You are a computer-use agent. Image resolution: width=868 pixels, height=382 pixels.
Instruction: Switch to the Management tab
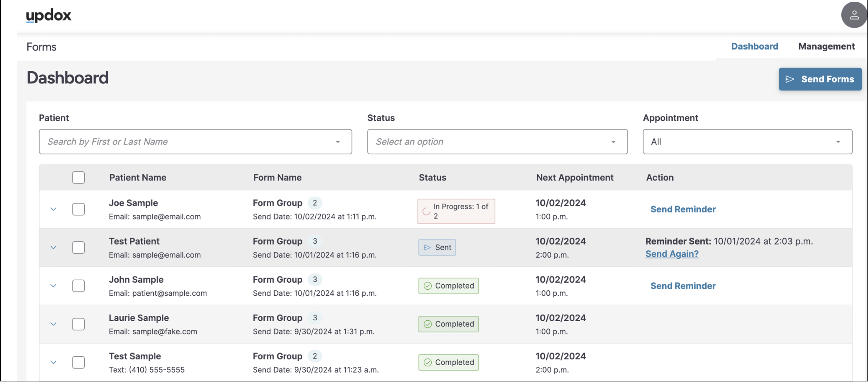pyautogui.click(x=826, y=46)
